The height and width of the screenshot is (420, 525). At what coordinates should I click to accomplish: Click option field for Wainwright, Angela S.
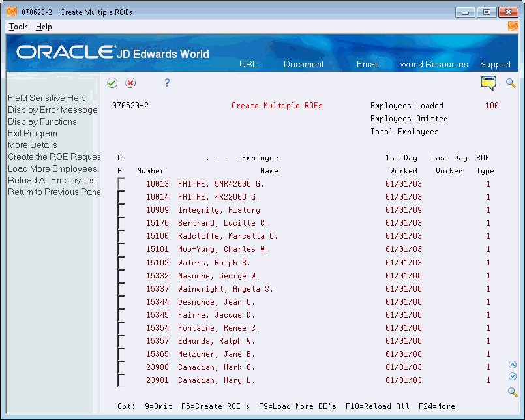[x=121, y=289]
